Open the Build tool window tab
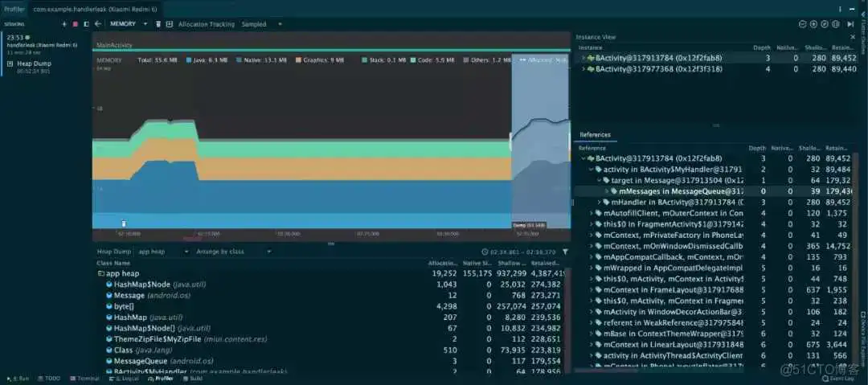868x385 pixels. [193, 379]
